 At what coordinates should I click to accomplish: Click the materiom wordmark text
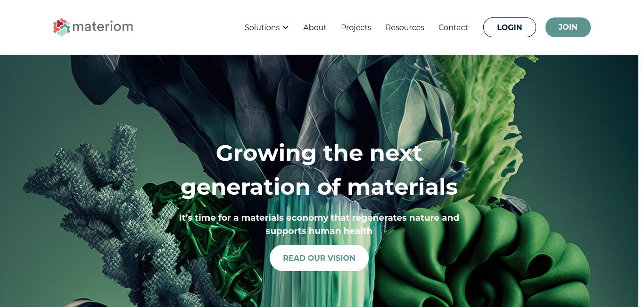tap(103, 26)
